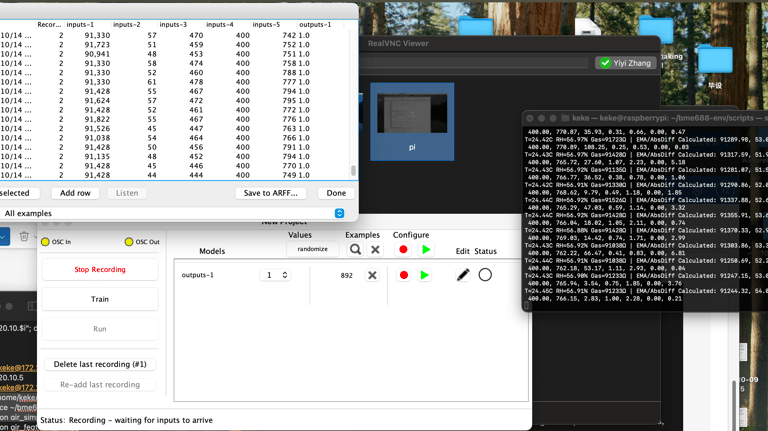The width and height of the screenshot is (768, 431).
Task: Select cell with value 90,941
Action: point(97,54)
